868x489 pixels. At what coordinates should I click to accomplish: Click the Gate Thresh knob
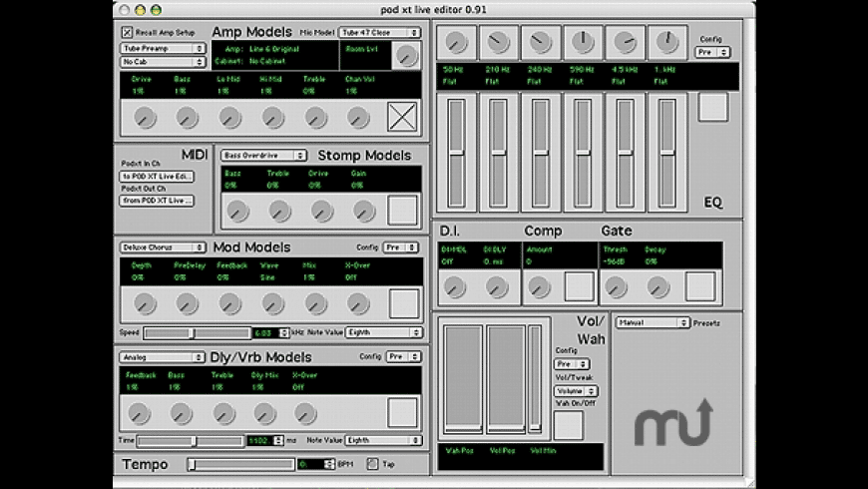[615, 287]
